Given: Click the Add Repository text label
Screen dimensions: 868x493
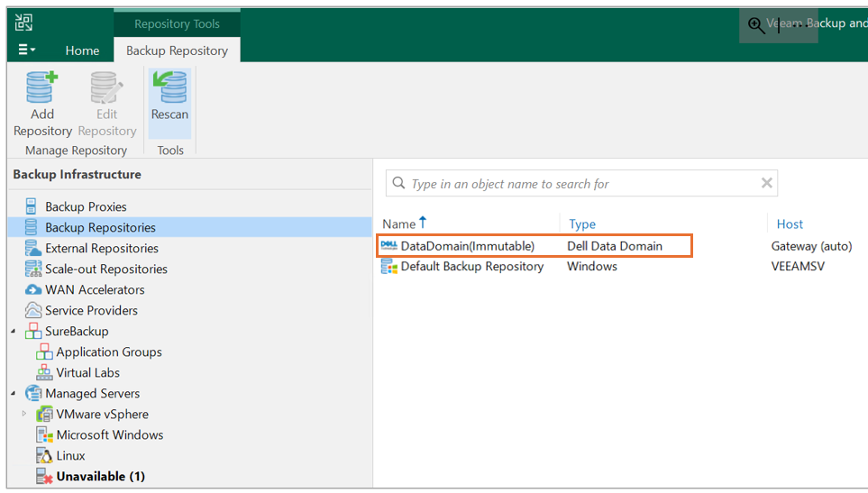Looking at the screenshot, I should coord(42,123).
